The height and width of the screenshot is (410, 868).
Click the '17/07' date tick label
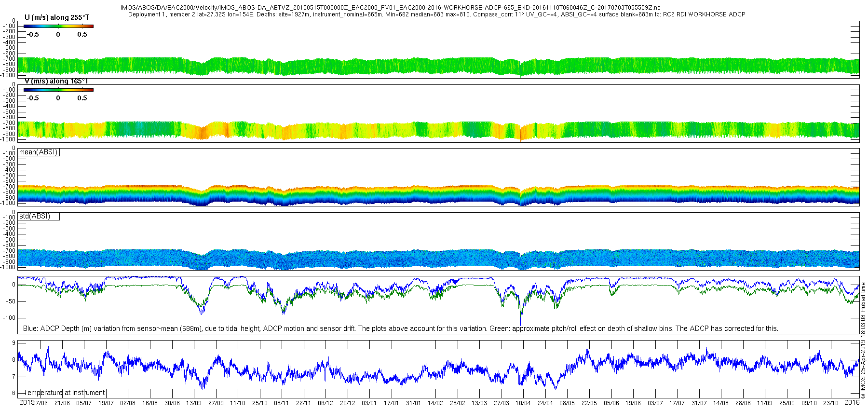click(677, 403)
